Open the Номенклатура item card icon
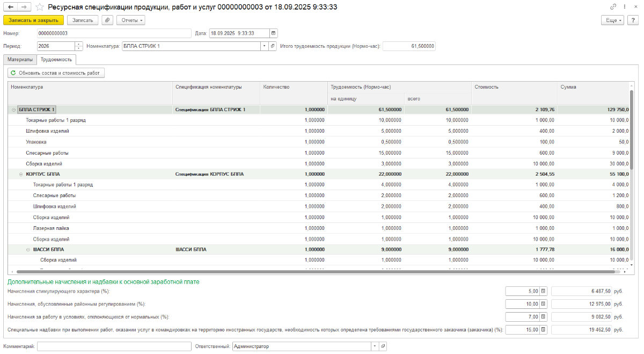The height and width of the screenshot is (354, 644). [x=273, y=46]
